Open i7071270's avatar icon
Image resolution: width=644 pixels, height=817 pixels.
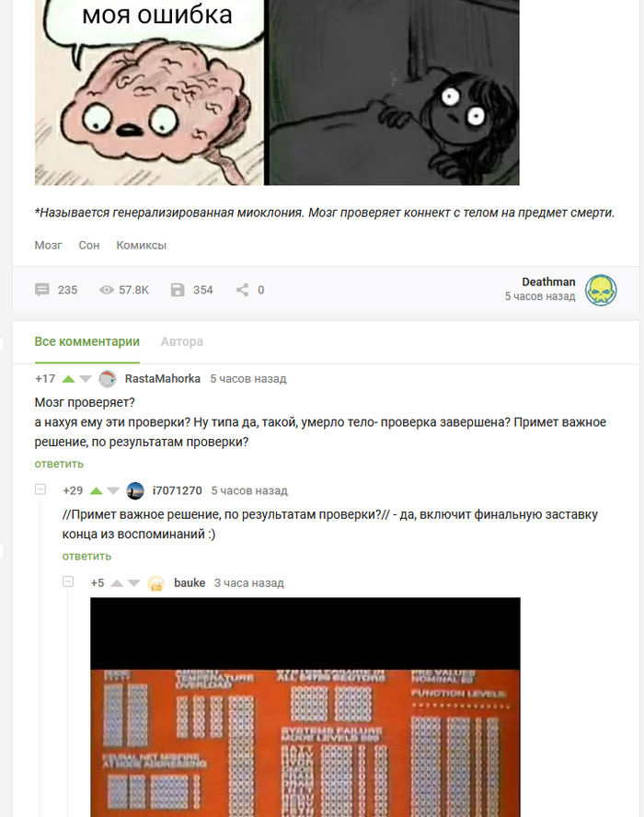click(135, 490)
